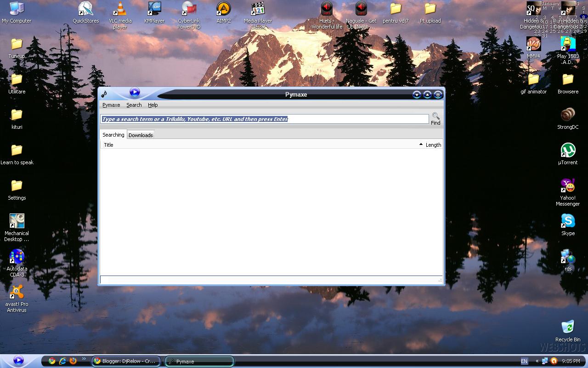Select Learn to speak folder
This screenshot has width=588, height=368.
pos(17,154)
